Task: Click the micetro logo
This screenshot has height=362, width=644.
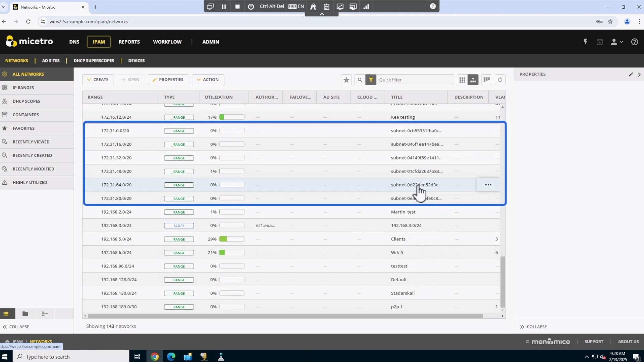Action: click(x=30, y=42)
